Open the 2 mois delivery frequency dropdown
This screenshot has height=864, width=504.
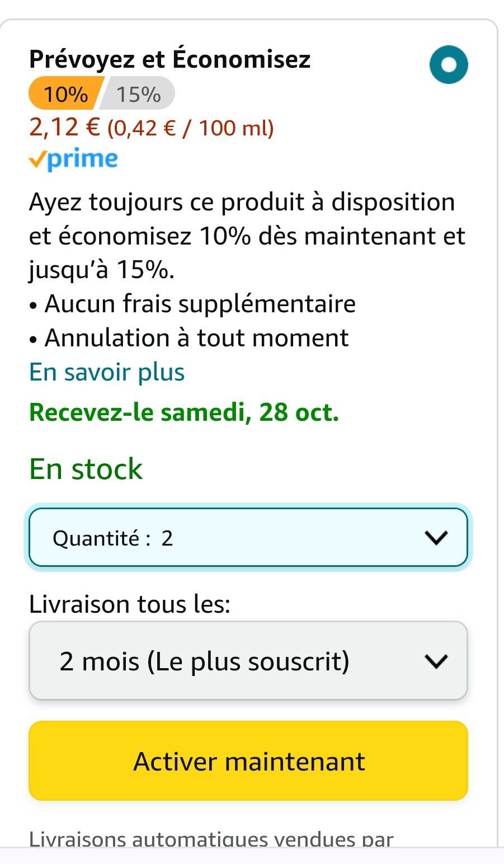(x=247, y=661)
